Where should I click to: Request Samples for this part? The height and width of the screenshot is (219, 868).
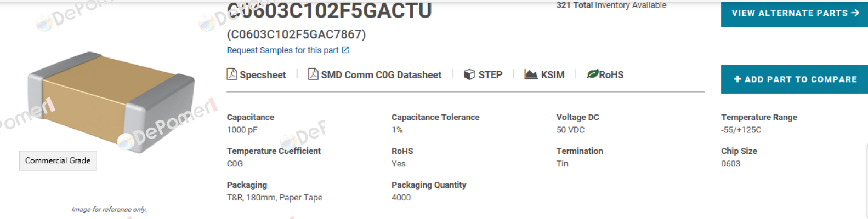(283, 50)
